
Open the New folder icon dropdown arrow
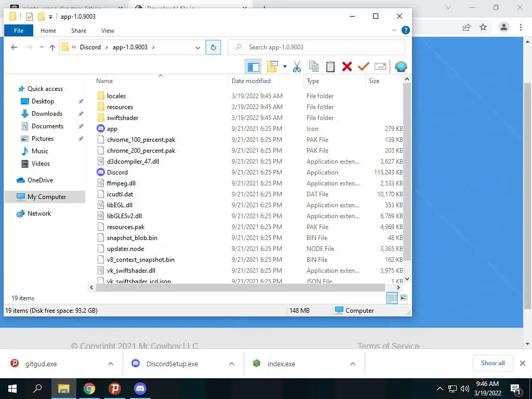(x=285, y=66)
